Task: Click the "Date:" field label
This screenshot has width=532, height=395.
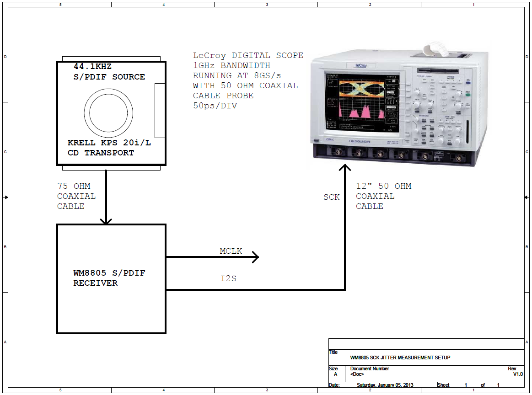Action: 334,385
